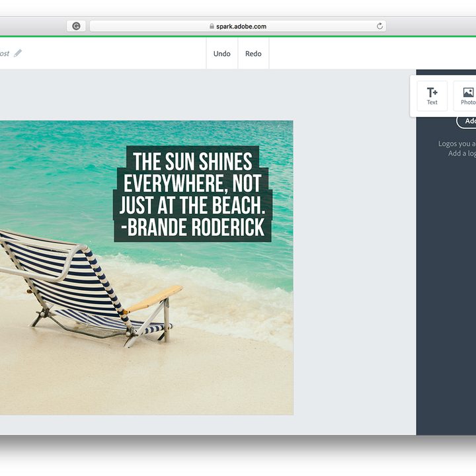Select the quote text block on image
This screenshot has height=476, width=476.
click(x=192, y=194)
